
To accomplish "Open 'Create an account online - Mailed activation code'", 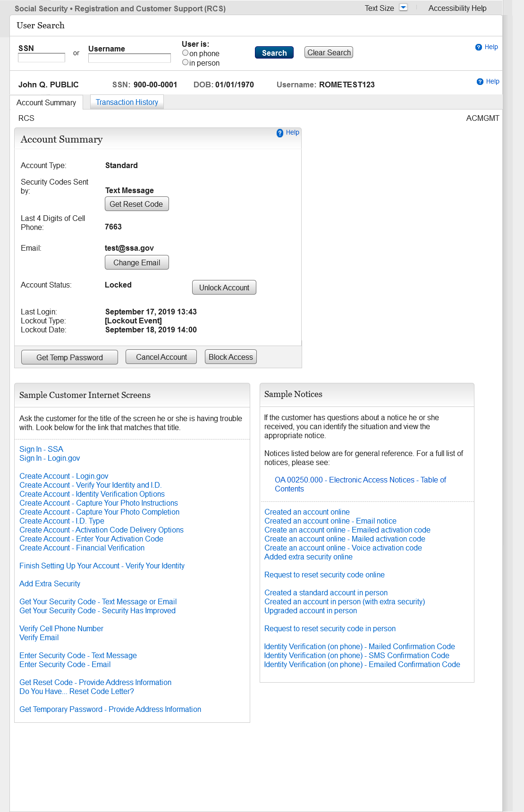I will (345, 539).
